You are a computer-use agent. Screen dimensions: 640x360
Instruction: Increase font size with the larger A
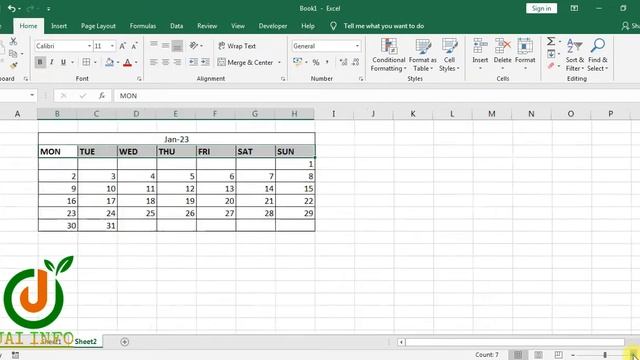[122, 46]
